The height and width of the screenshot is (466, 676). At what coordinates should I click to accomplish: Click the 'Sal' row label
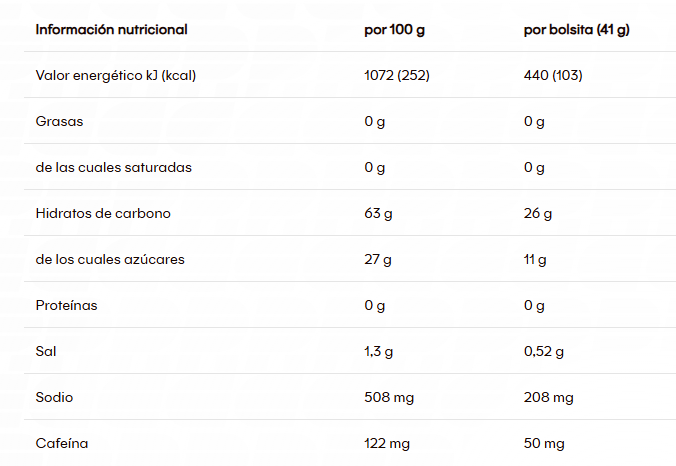[x=47, y=352]
